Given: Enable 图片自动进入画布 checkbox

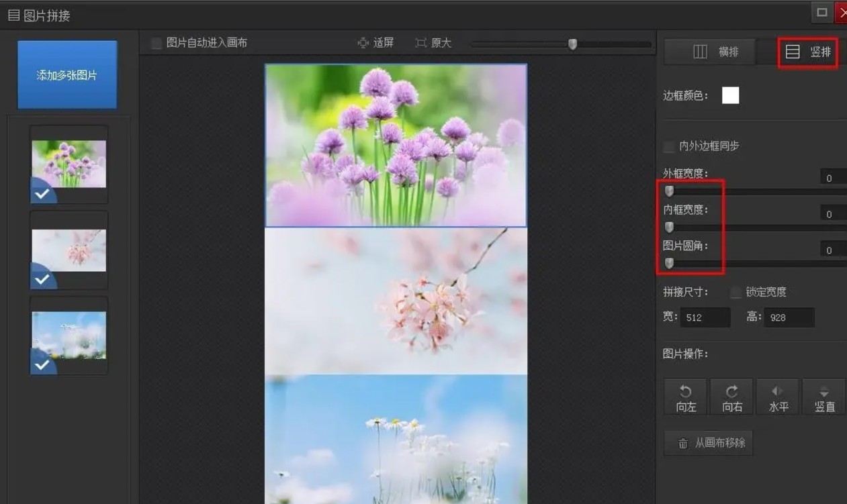Looking at the screenshot, I should coord(157,43).
